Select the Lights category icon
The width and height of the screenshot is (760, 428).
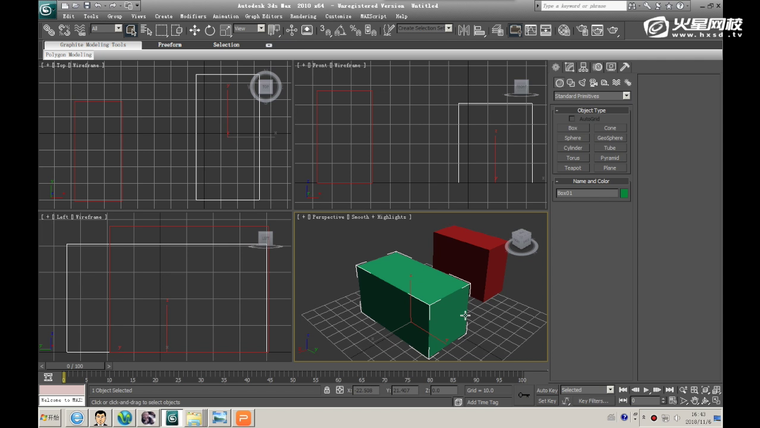point(582,83)
